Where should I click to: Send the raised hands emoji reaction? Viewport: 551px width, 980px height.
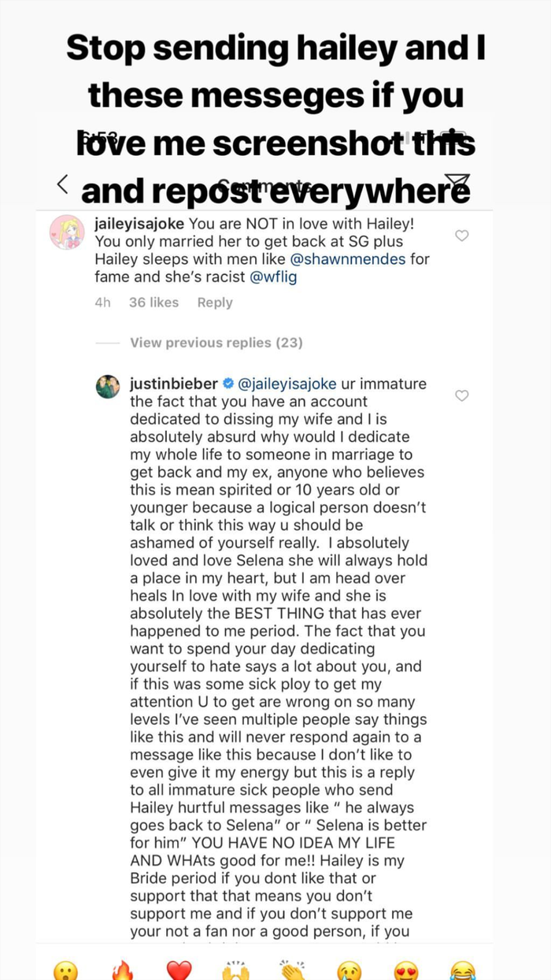(235, 971)
